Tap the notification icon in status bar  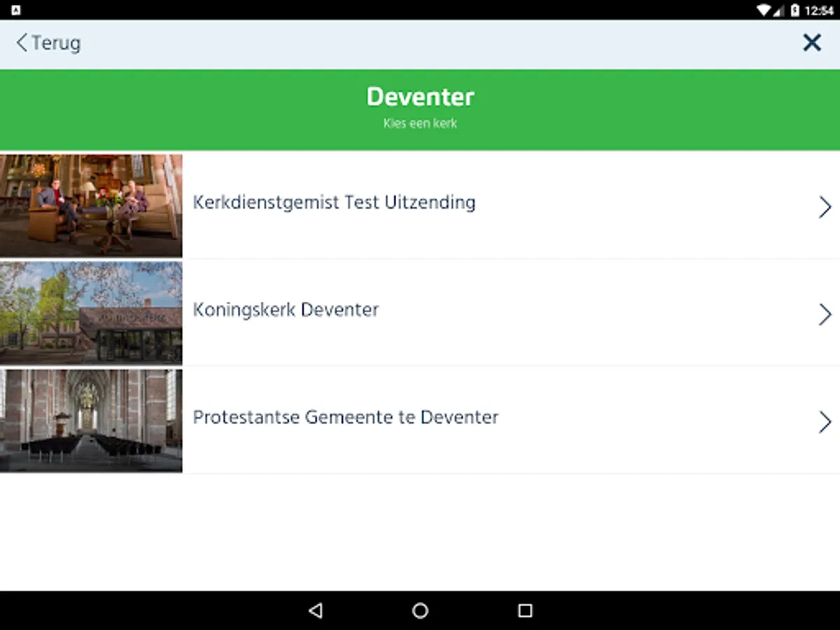pyautogui.click(x=15, y=10)
